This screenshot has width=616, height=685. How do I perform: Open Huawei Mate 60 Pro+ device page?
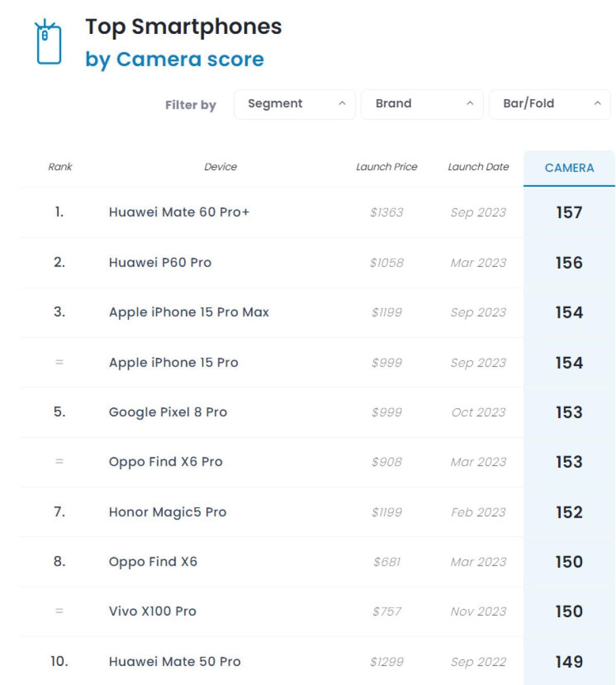pos(179,212)
